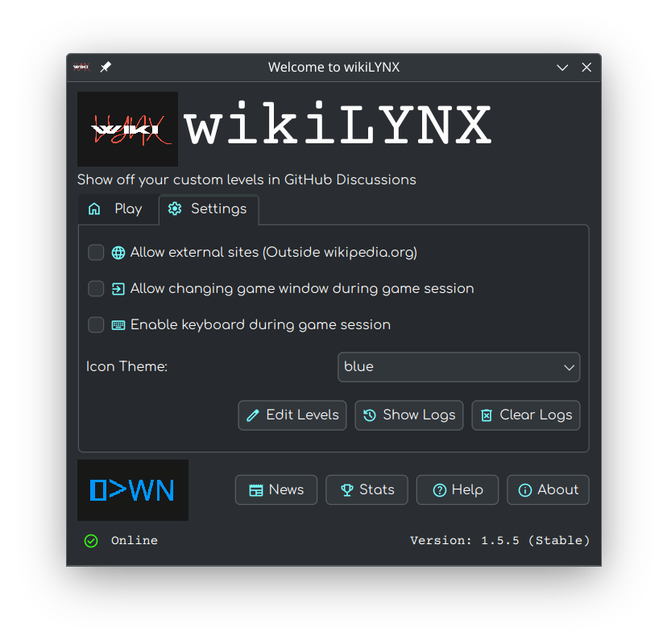This screenshot has width=667, height=644.
Task: Open Edit Levels
Action: click(x=292, y=415)
